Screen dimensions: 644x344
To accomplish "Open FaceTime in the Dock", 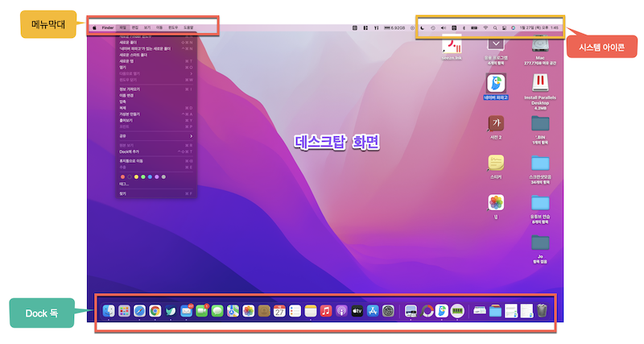I will (x=202, y=311).
